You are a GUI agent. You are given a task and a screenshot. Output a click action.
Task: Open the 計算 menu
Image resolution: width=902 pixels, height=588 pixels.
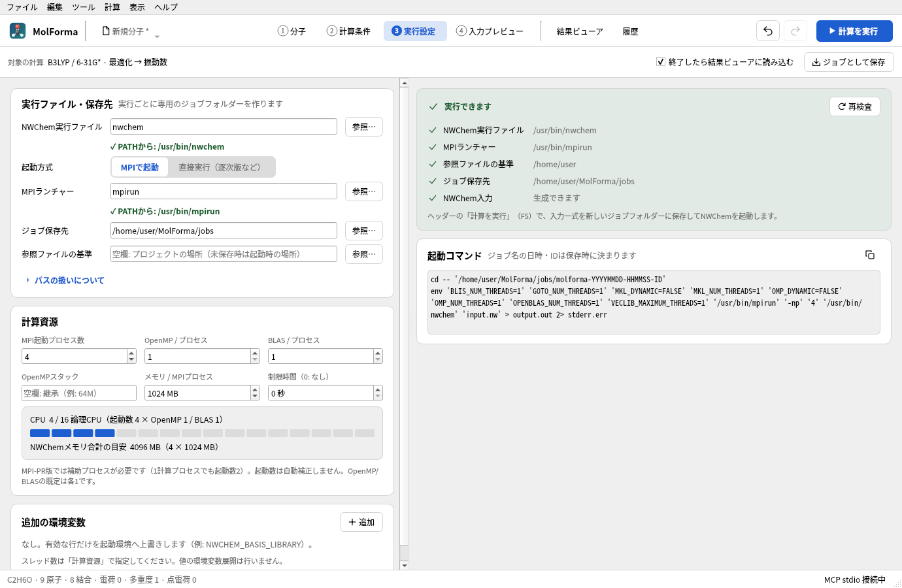point(112,7)
